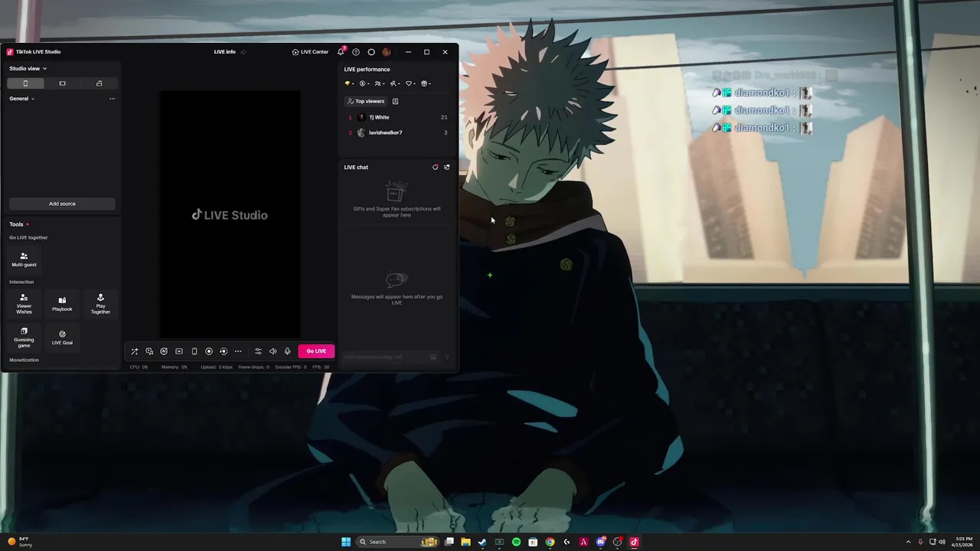Open the toolbar more options ellipsis
Image resolution: width=980 pixels, height=551 pixels.
[x=238, y=351]
